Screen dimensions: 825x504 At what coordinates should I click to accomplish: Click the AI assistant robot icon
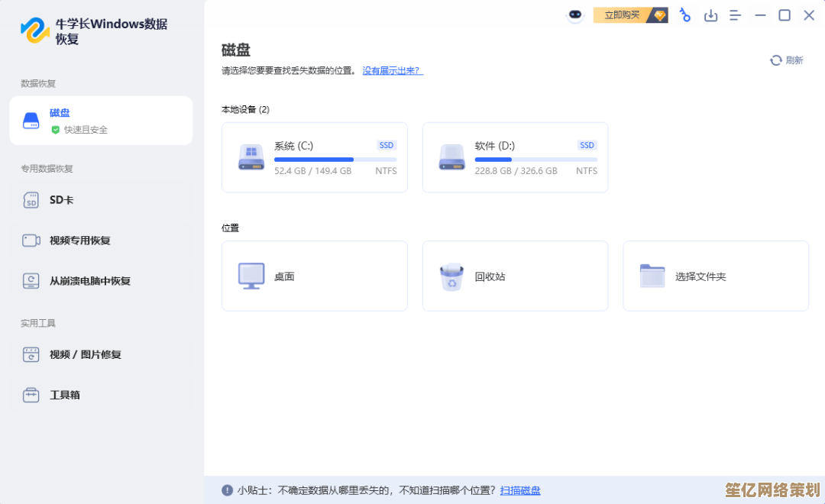pyautogui.click(x=576, y=15)
